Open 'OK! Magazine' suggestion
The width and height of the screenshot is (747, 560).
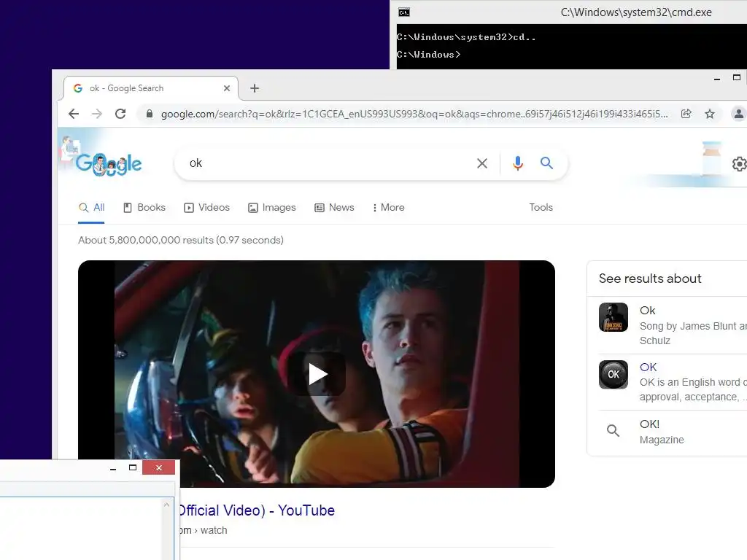tap(662, 432)
